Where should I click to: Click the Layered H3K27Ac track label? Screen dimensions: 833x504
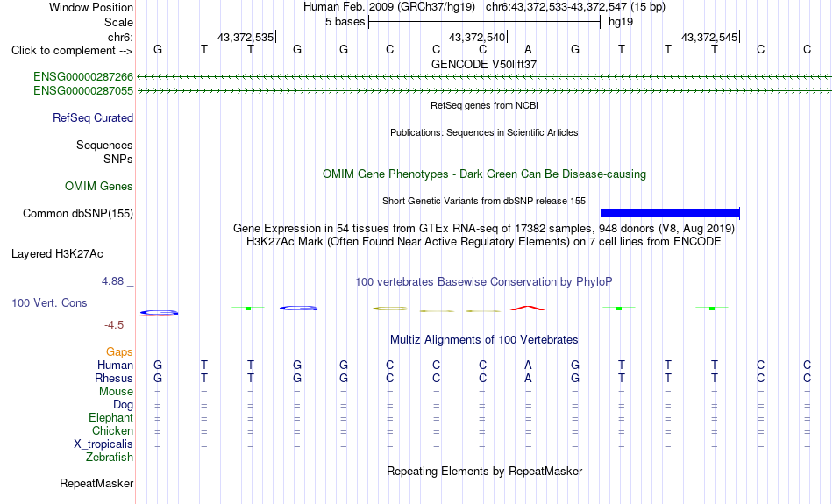(x=57, y=254)
